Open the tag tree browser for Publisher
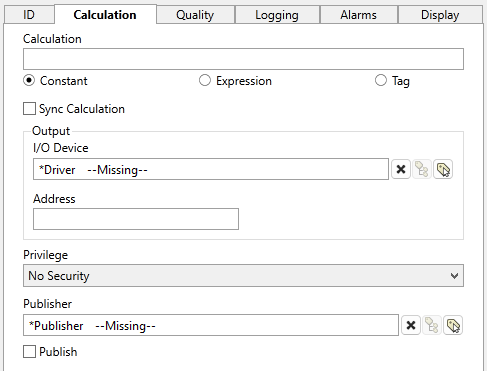The width and height of the screenshot is (487, 371). 432,325
